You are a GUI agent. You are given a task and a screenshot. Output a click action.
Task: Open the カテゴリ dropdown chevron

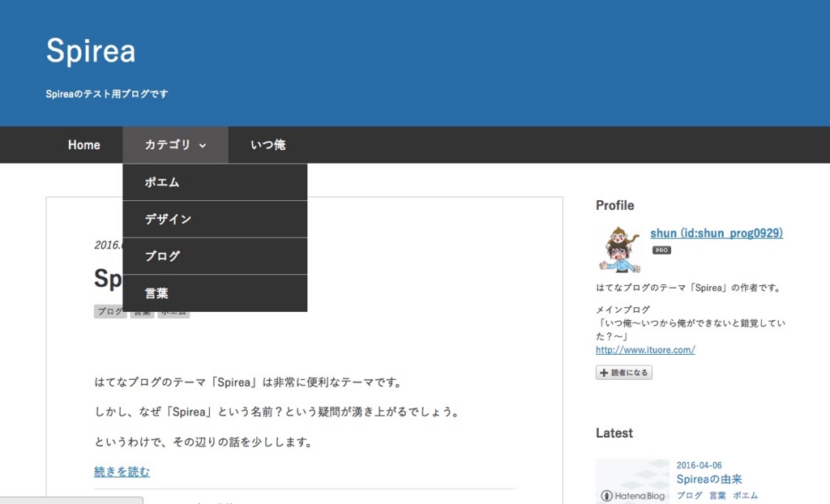tap(204, 144)
